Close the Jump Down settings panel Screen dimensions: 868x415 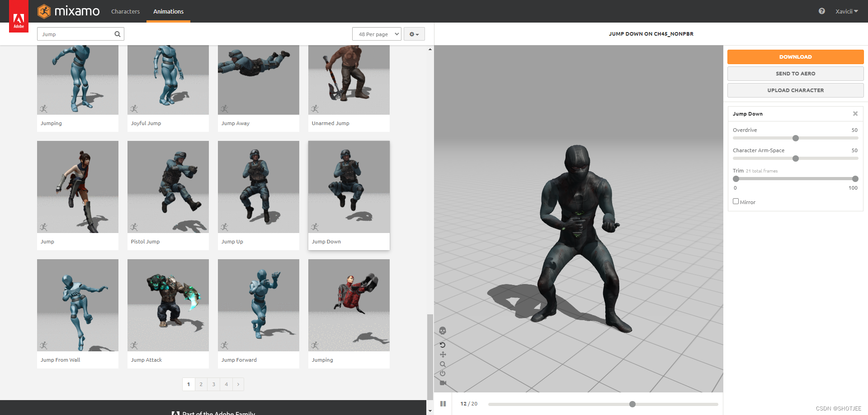(x=855, y=114)
